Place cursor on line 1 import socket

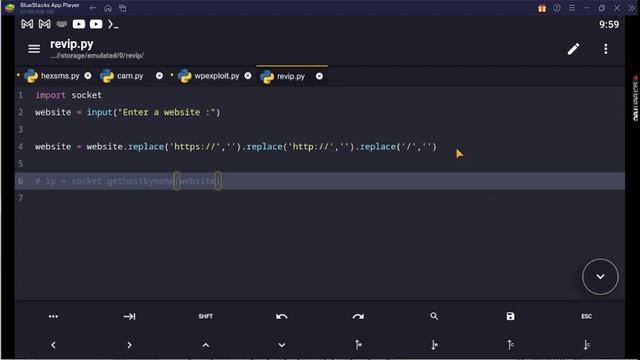point(69,95)
